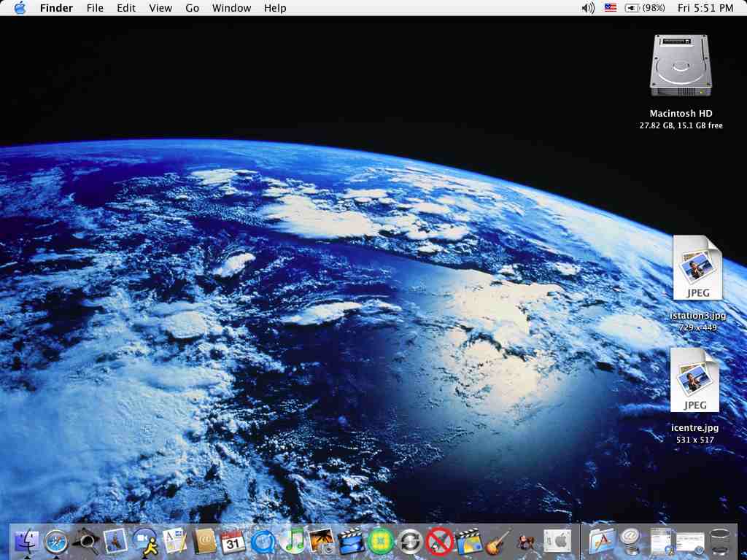Screen dimensions: 747x560
Task: Click the clock showing Fri 5:51 PM
Action: 705,7
